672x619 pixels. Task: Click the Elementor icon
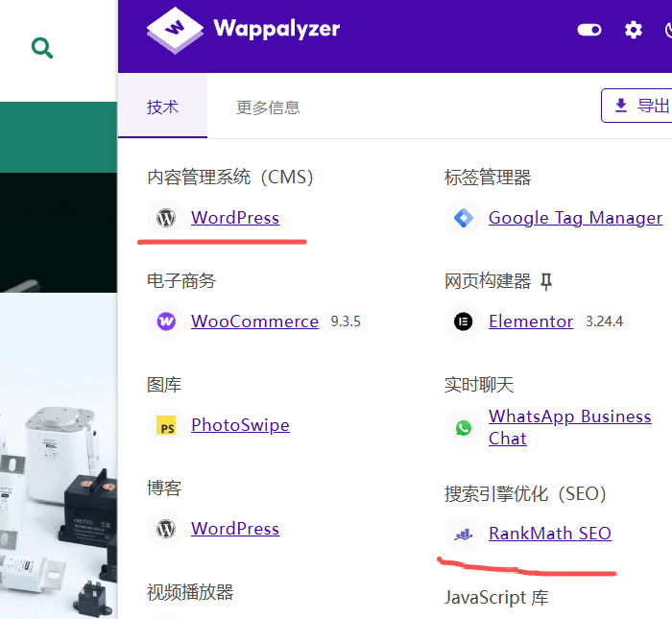(464, 321)
